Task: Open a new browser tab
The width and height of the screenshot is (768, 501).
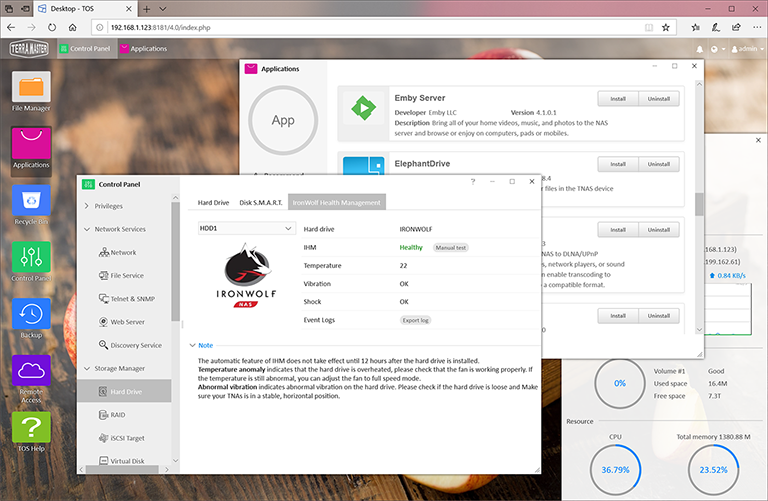Action: [x=146, y=9]
